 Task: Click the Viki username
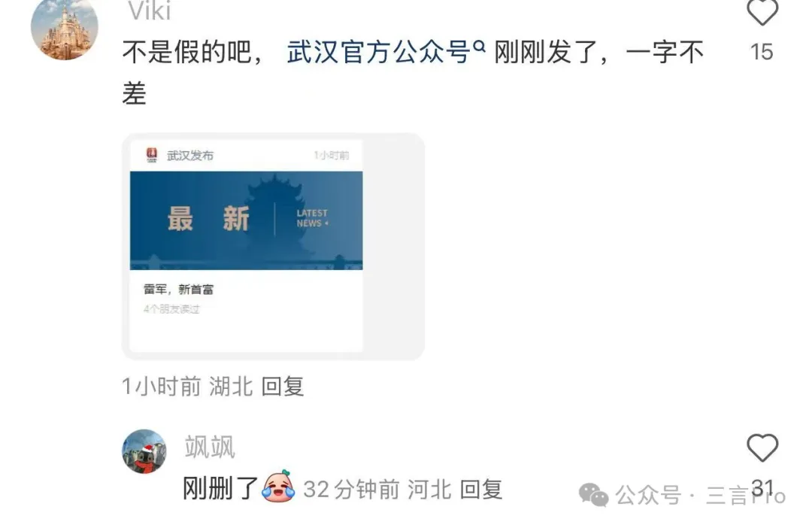click(150, 11)
